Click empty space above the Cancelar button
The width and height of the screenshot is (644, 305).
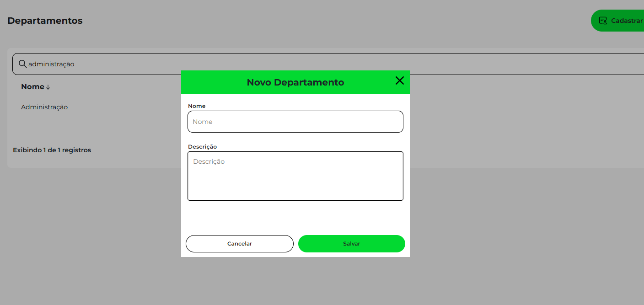click(x=239, y=217)
